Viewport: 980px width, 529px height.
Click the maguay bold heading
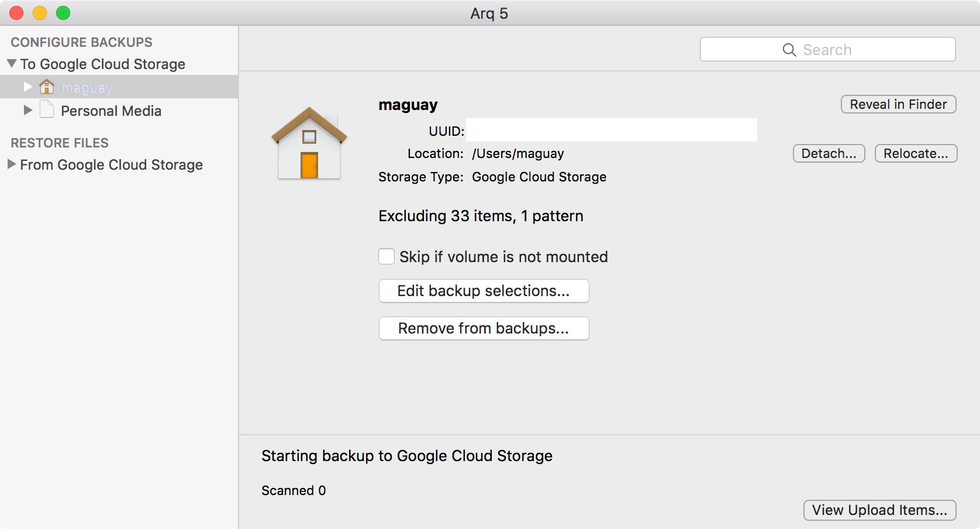408,105
